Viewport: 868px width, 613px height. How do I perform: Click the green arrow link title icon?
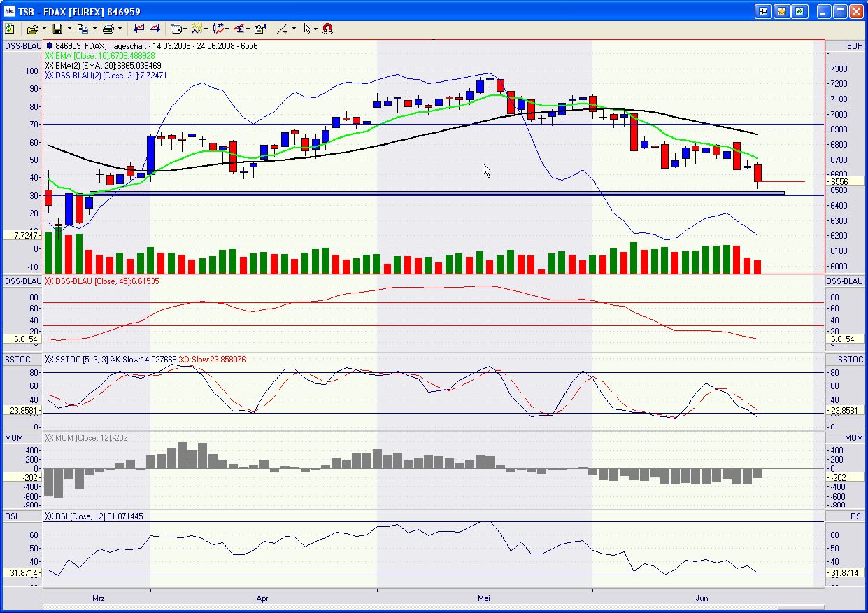tap(800, 11)
